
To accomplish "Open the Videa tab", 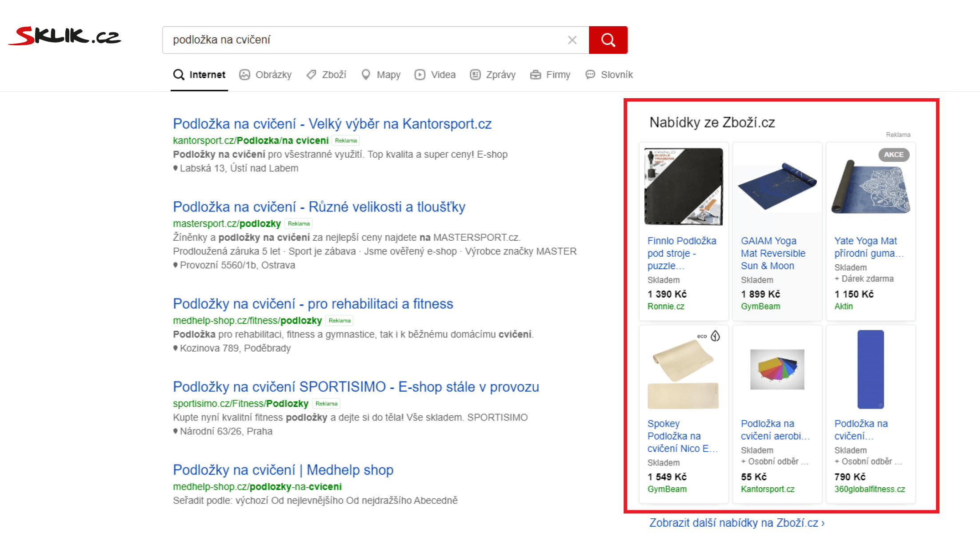I will (435, 75).
